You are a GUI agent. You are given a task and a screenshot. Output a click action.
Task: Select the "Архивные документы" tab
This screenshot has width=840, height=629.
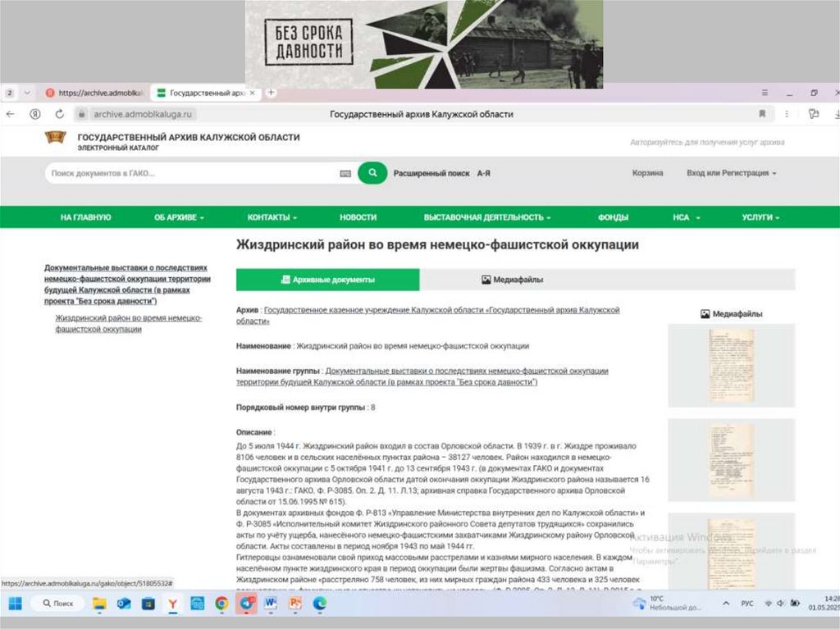tap(327, 280)
